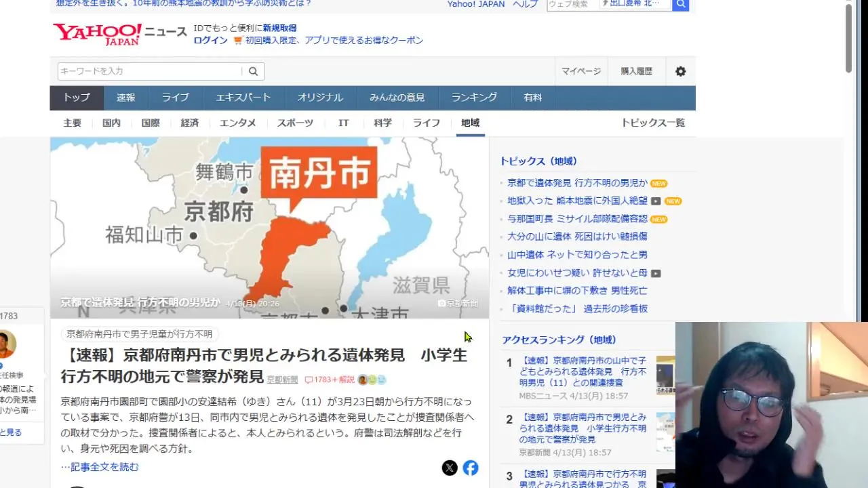This screenshot has width=868, height=488.
Task: Open the みんなの意見 tab
Action: tap(397, 98)
